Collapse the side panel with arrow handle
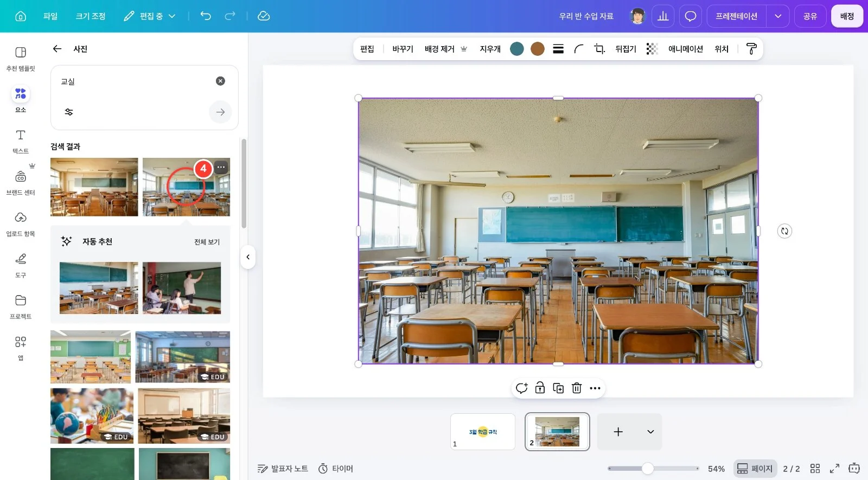 click(248, 257)
